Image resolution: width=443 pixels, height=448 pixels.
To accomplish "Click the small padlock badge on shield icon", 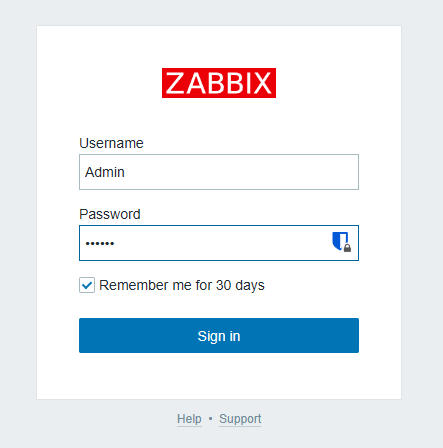I will coord(347,248).
